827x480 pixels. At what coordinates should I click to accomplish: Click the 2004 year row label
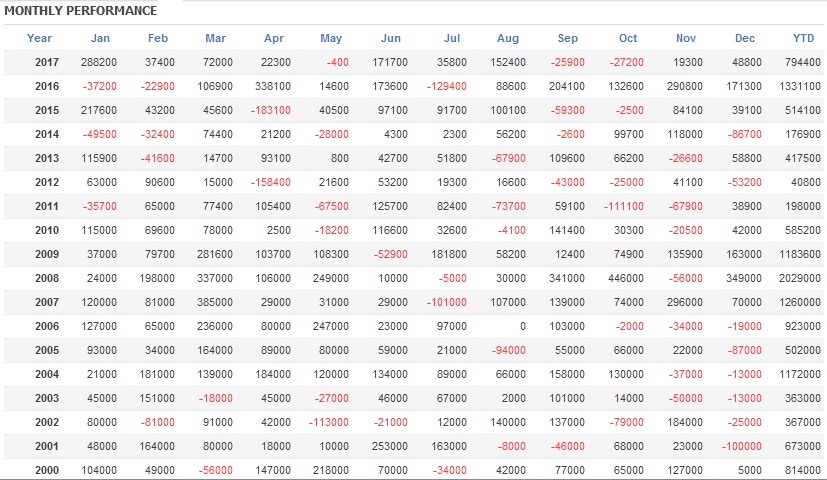(46, 374)
